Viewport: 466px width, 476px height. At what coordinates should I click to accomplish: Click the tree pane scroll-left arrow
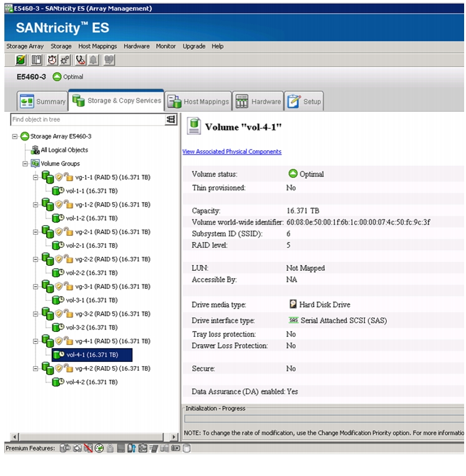(14, 437)
